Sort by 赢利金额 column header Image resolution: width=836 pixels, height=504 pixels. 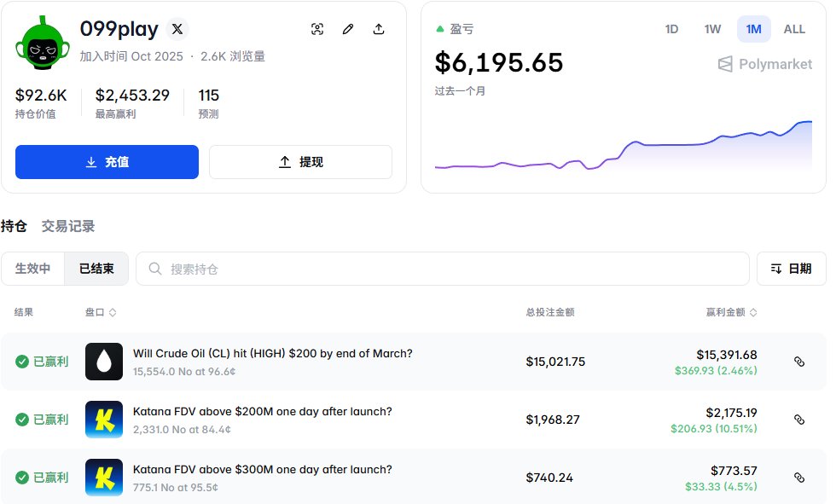click(731, 312)
